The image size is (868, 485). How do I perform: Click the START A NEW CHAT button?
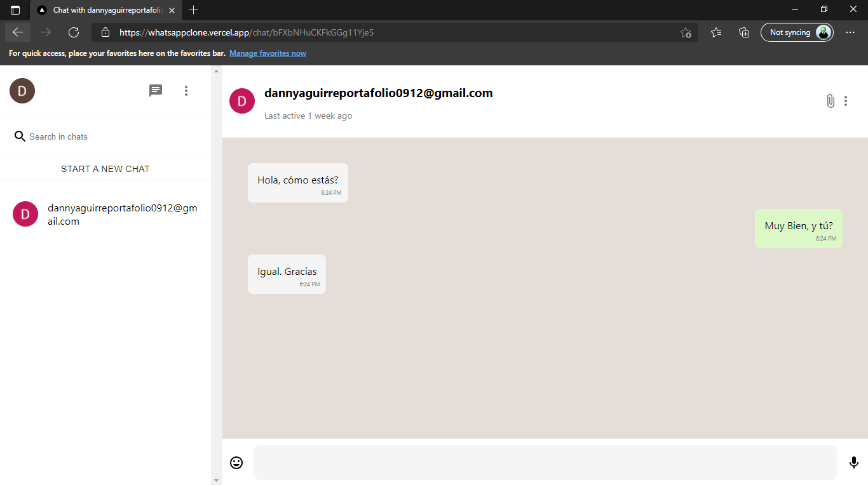tap(105, 169)
